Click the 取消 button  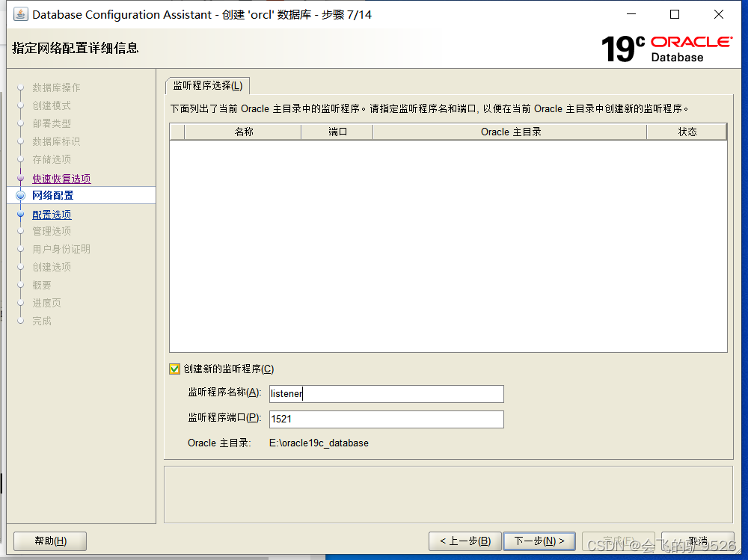point(699,541)
